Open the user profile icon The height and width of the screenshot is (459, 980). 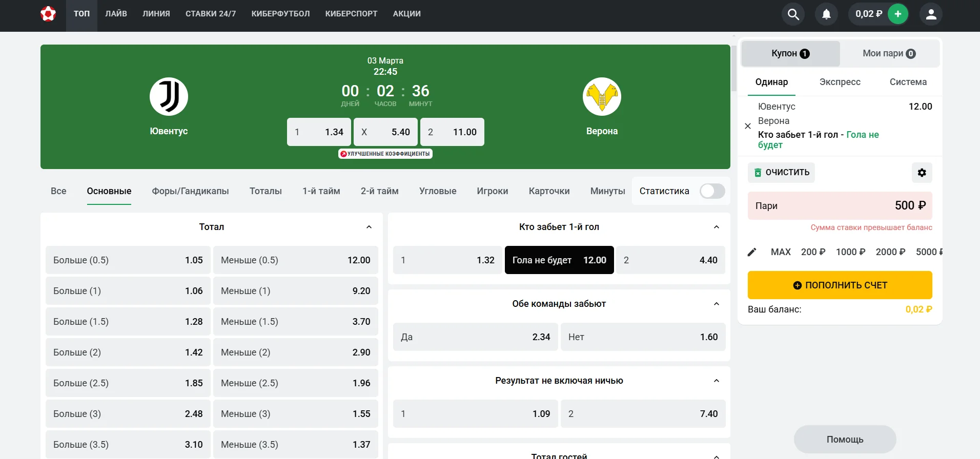click(931, 14)
